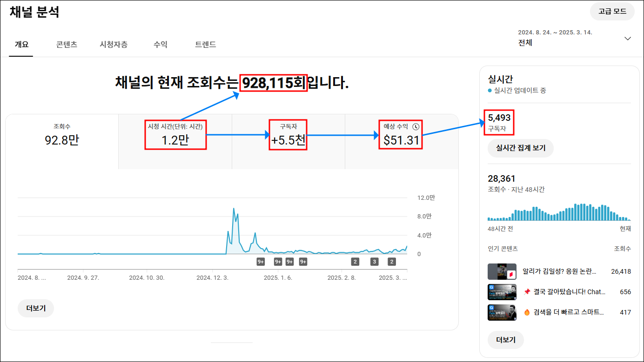Image resolution: width=644 pixels, height=362 pixels.
Task: Expand the date range selector chevron
Action: point(628,39)
